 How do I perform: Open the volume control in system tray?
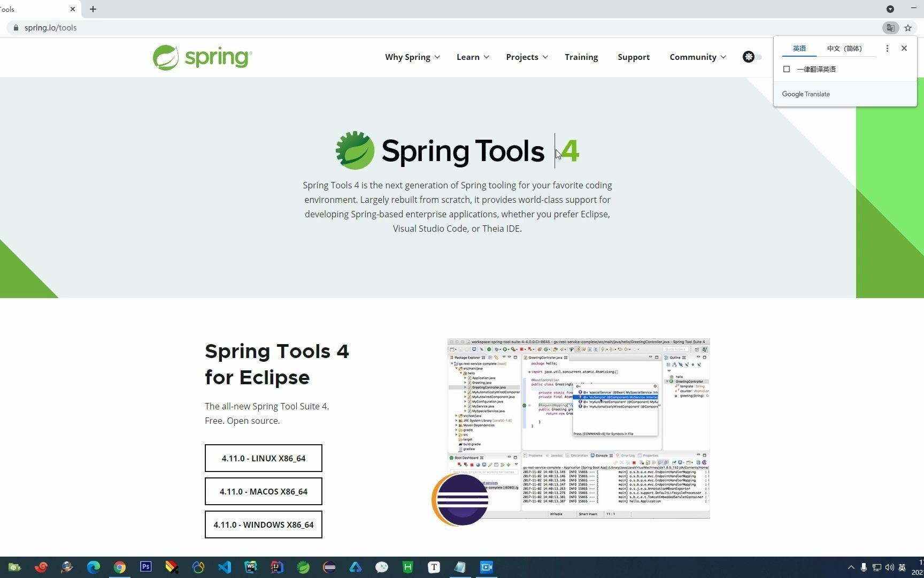coord(890,567)
